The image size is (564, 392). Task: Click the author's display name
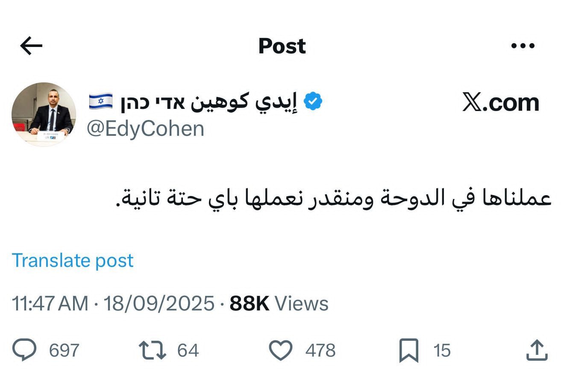(x=209, y=102)
